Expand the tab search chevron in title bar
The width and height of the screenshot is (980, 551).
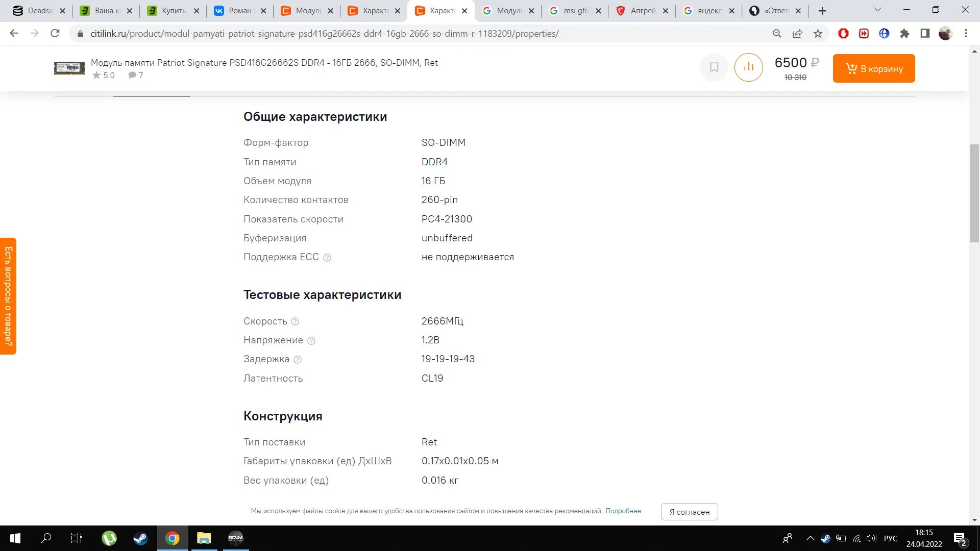pos(877,10)
